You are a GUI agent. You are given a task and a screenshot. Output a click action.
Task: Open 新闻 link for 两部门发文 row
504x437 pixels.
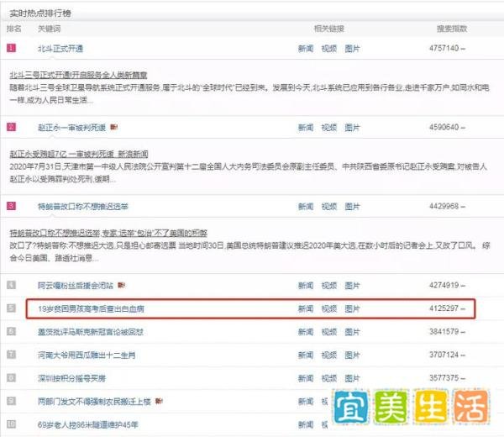point(306,402)
